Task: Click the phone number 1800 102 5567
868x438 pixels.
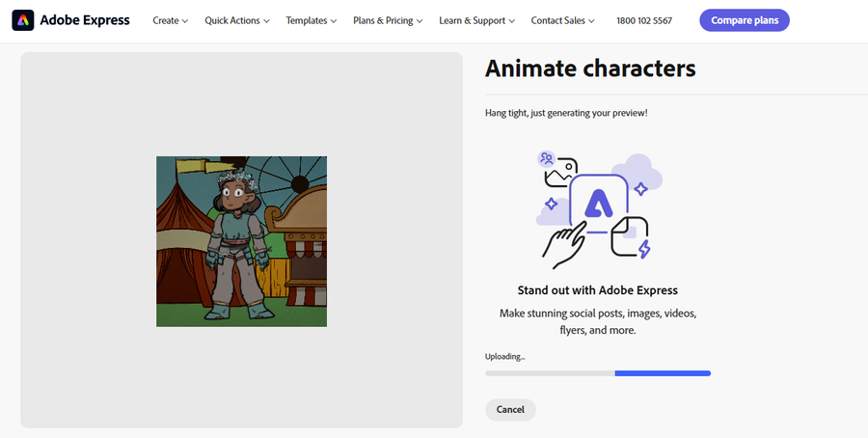Action: [x=644, y=20]
